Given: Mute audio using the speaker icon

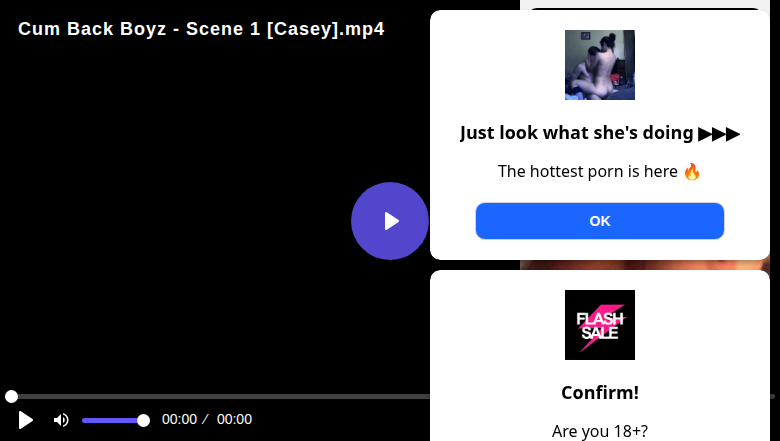Looking at the screenshot, I should pyautogui.click(x=61, y=420).
